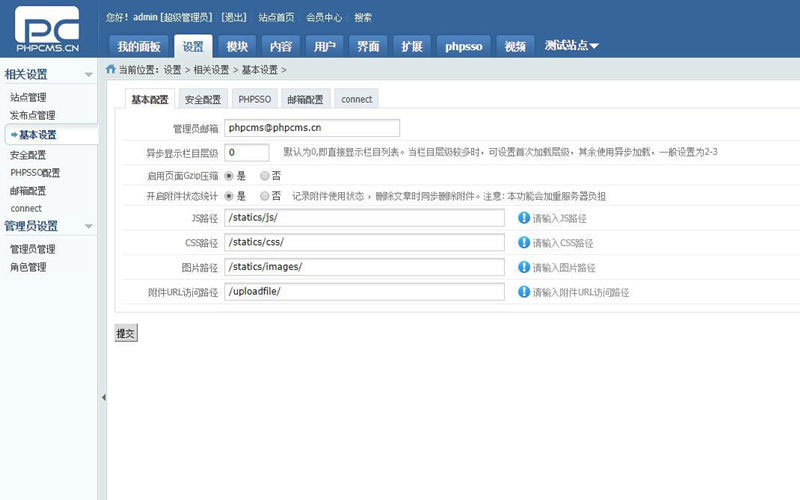Click the home icon in the breadcrumb

[x=110, y=70]
